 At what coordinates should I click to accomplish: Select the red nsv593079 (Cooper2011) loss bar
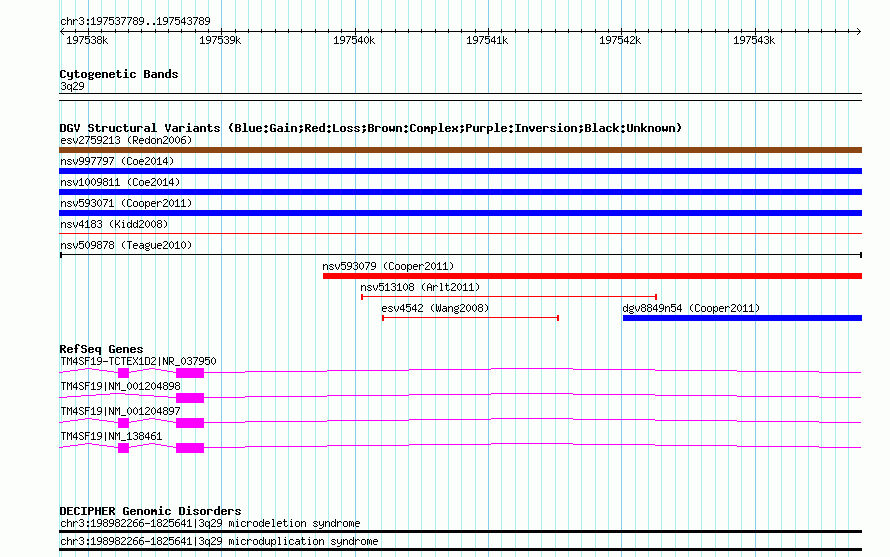pos(593,276)
